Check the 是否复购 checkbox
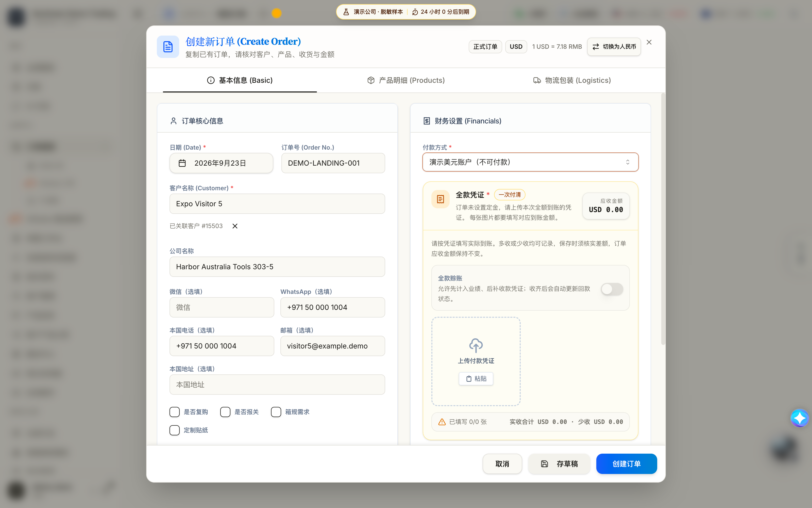This screenshot has width=812, height=508. [x=175, y=412]
